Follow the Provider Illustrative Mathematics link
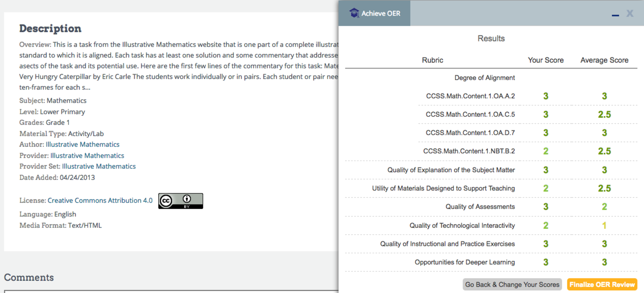The width and height of the screenshot is (644, 293). click(87, 155)
